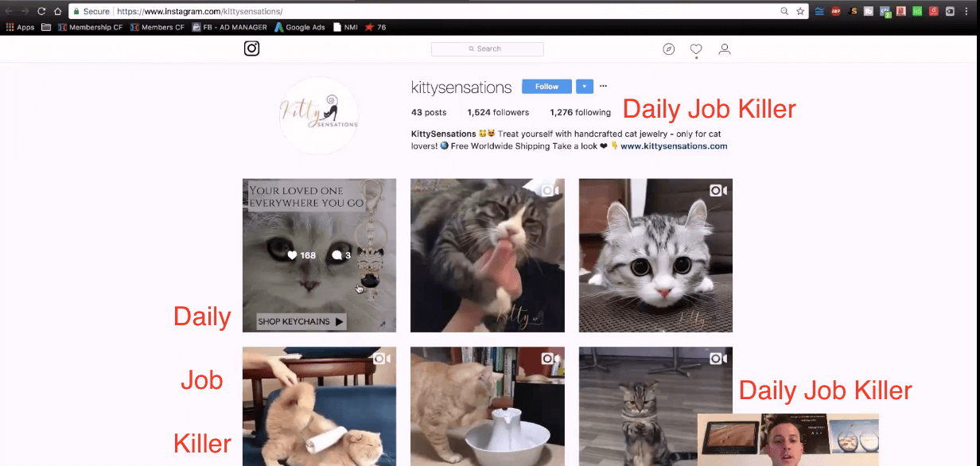Open the Explore compass icon
980x466 pixels.
[x=669, y=49]
